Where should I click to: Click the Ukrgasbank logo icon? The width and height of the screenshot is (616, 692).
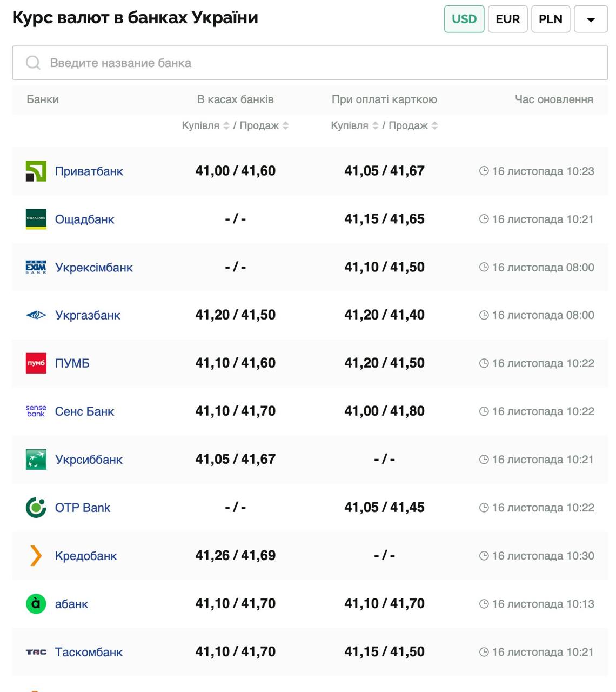pos(36,315)
